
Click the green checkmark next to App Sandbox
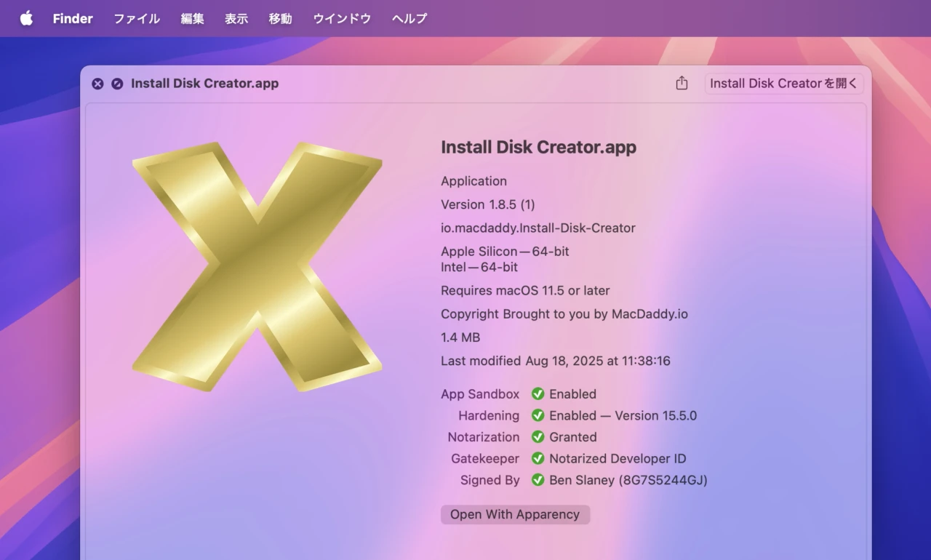tap(538, 393)
